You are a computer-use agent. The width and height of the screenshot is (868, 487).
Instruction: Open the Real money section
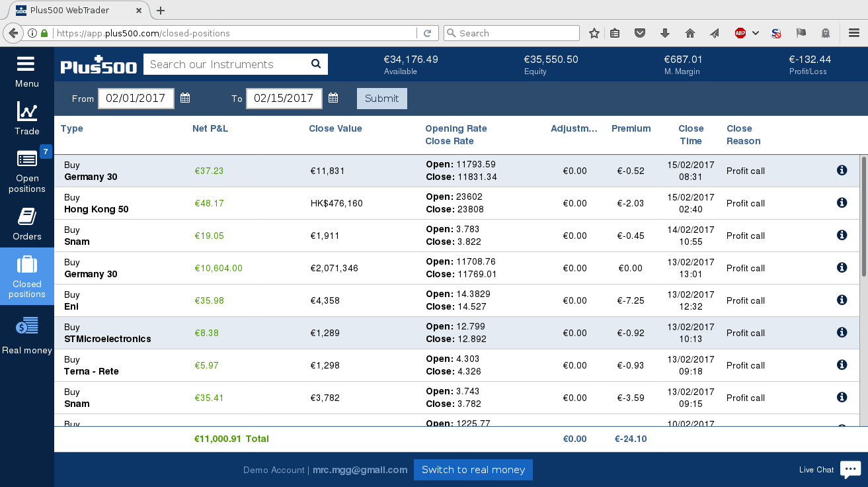point(27,334)
